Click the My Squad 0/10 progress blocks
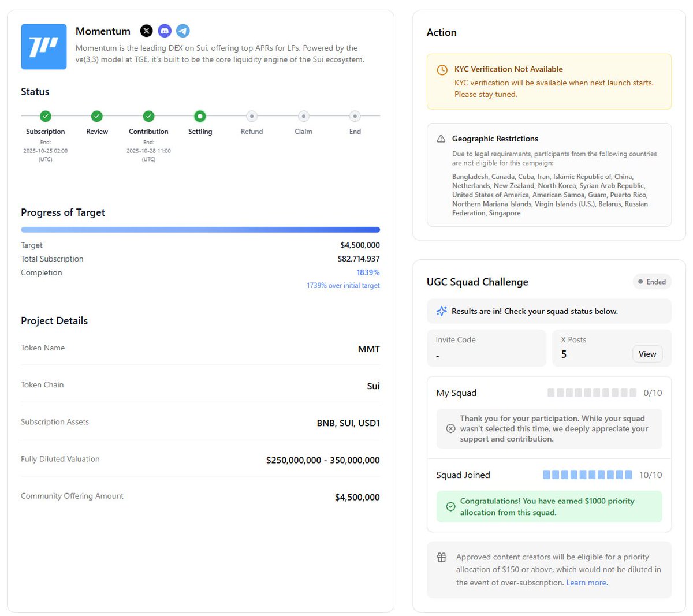The image size is (693, 616). click(592, 393)
